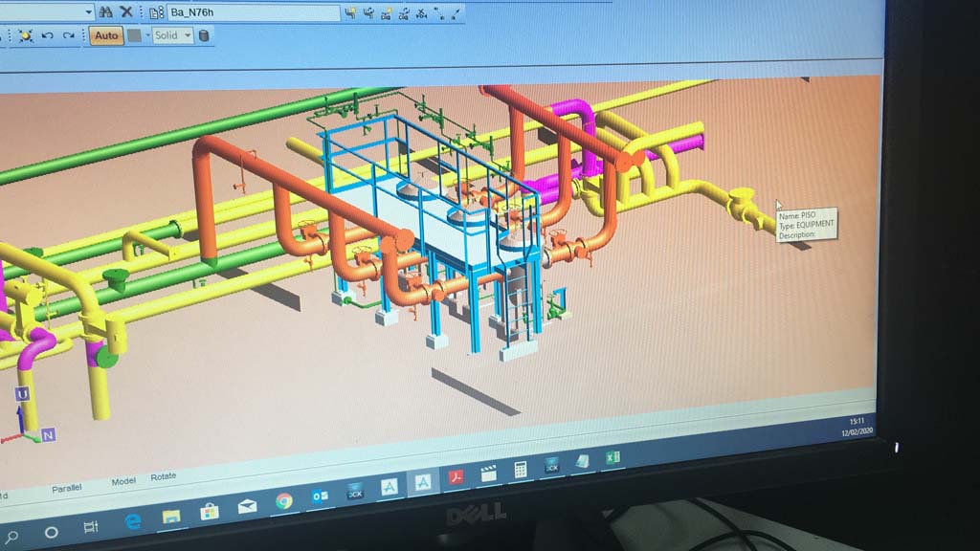Click the grey colour swatch
980x551 pixels.
click(x=134, y=35)
